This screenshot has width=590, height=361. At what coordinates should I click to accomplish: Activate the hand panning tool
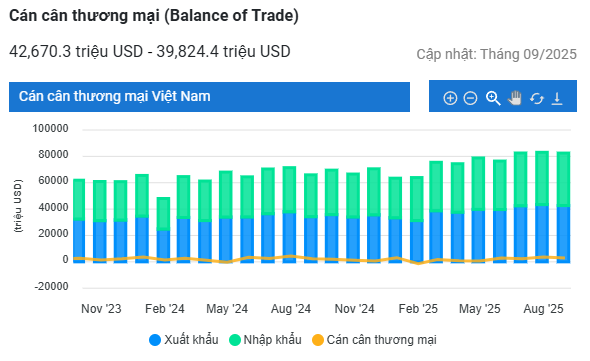[x=515, y=98]
